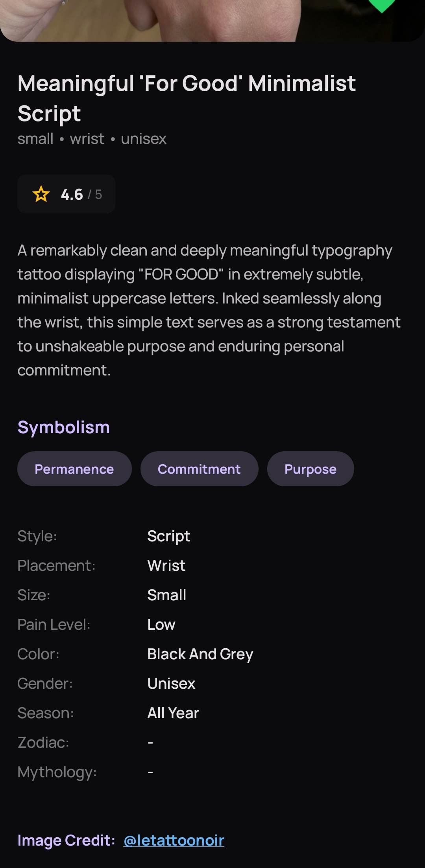Image resolution: width=425 pixels, height=868 pixels.
Task: Tap the Pain Level Low indicator
Action: 161,624
